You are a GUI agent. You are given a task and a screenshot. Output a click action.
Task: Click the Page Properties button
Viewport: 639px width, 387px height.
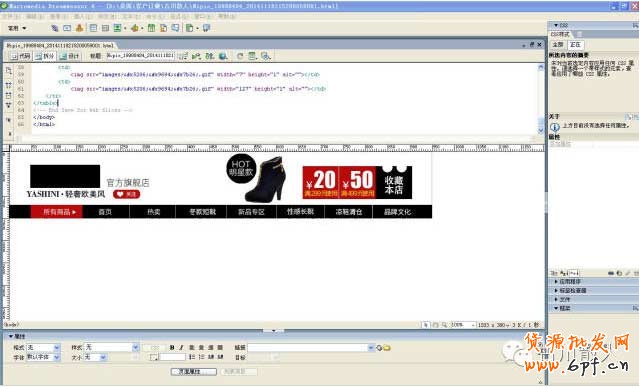194,372
